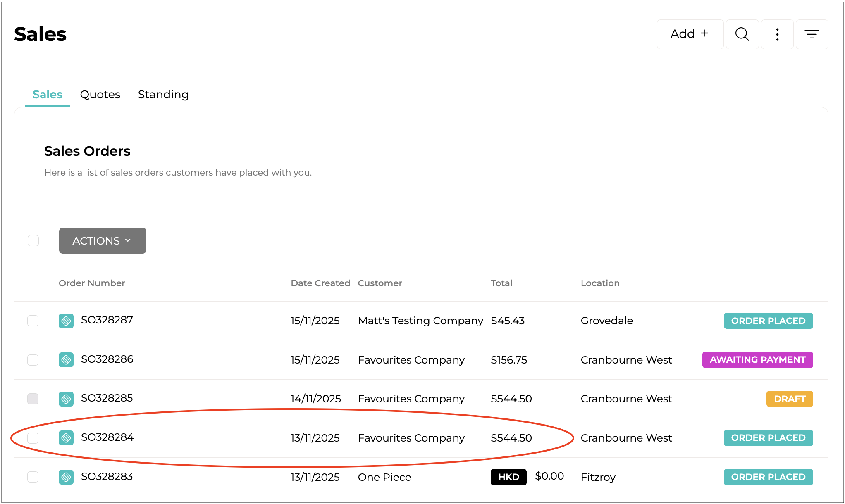Click the teal icon beside SO328283
The width and height of the screenshot is (845, 504).
point(66,477)
